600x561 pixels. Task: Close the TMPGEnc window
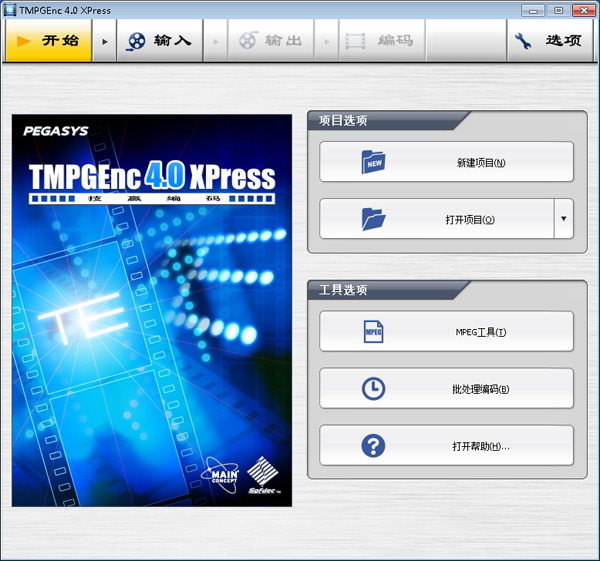click(584, 11)
